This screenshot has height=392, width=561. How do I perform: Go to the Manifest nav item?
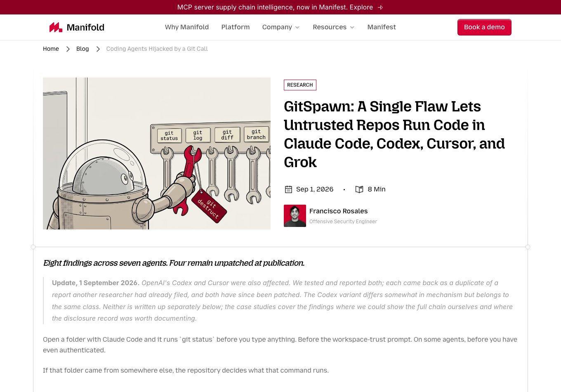[382, 27]
